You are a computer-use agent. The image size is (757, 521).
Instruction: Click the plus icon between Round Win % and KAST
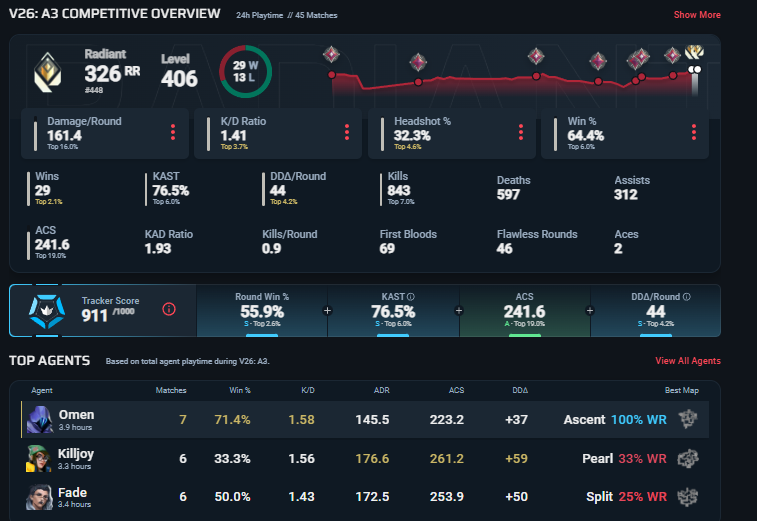327,310
